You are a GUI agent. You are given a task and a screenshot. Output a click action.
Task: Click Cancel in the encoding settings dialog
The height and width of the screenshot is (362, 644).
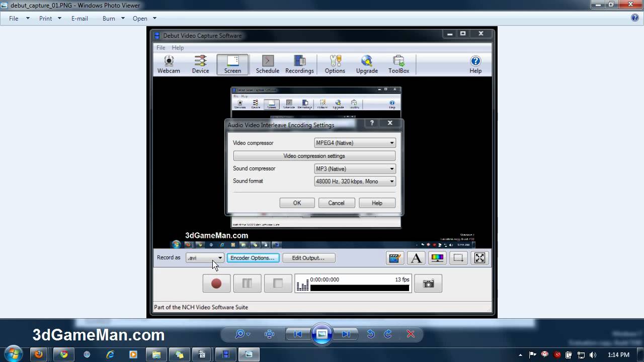coord(336,203)
